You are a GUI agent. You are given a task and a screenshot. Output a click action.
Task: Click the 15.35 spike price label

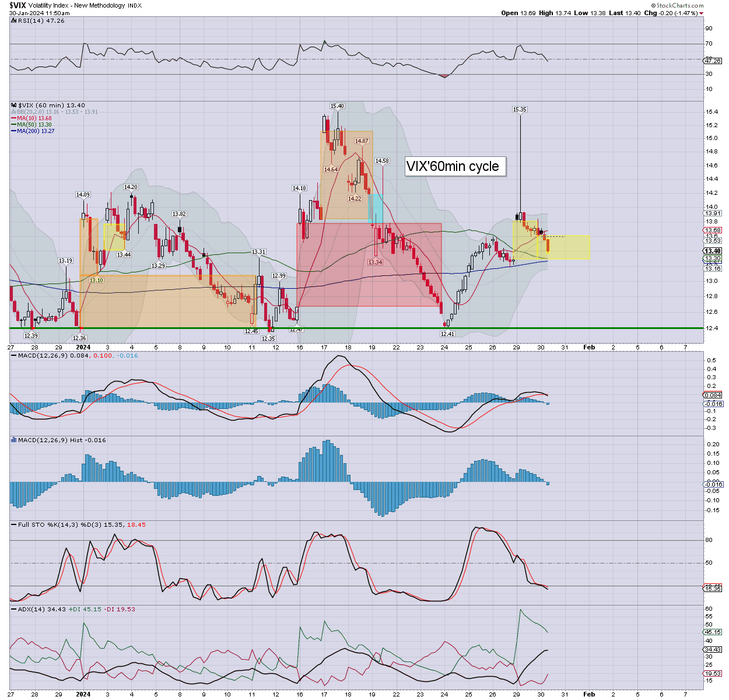click(520, 109)
